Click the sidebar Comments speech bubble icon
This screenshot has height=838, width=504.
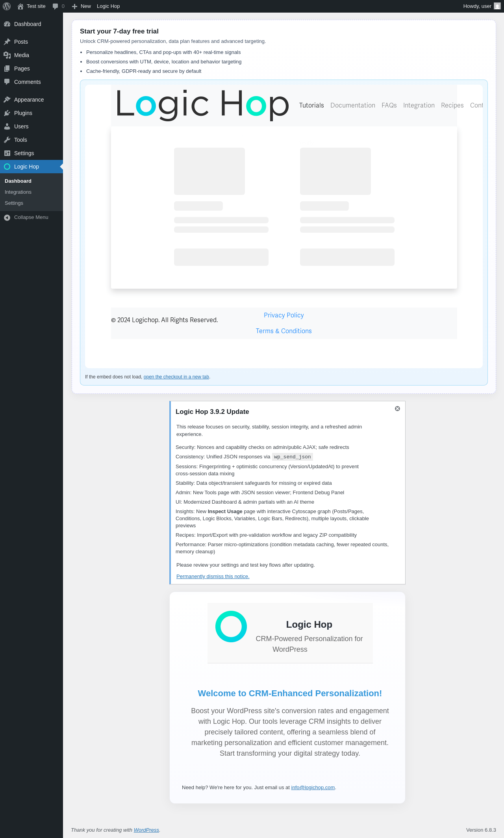pos(7,82)
